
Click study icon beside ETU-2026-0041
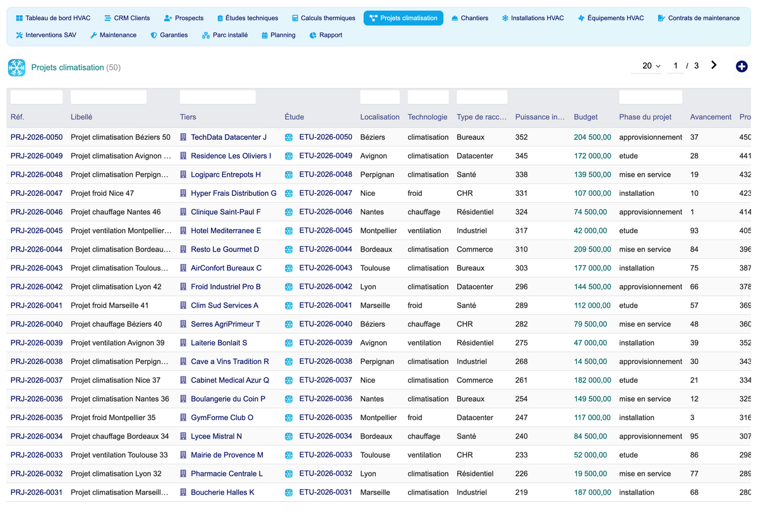coord(289,306)
